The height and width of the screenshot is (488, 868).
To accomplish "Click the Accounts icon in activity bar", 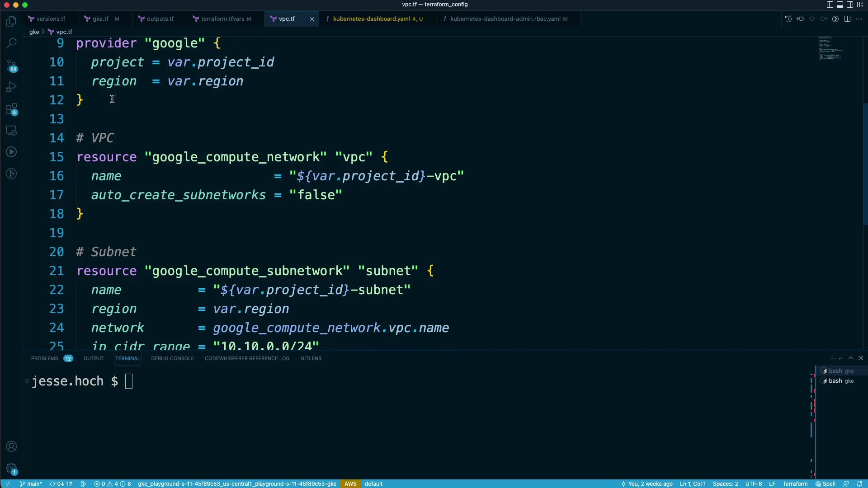I will (x=11, y=446).
